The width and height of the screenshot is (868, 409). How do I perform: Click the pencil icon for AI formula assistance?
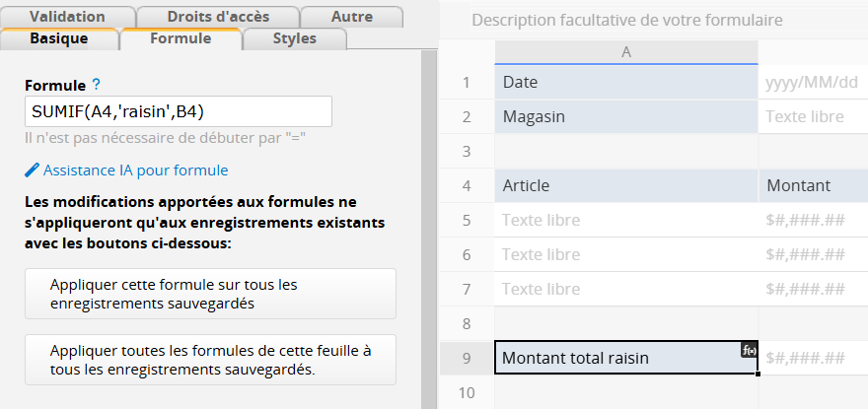[32, 170]
